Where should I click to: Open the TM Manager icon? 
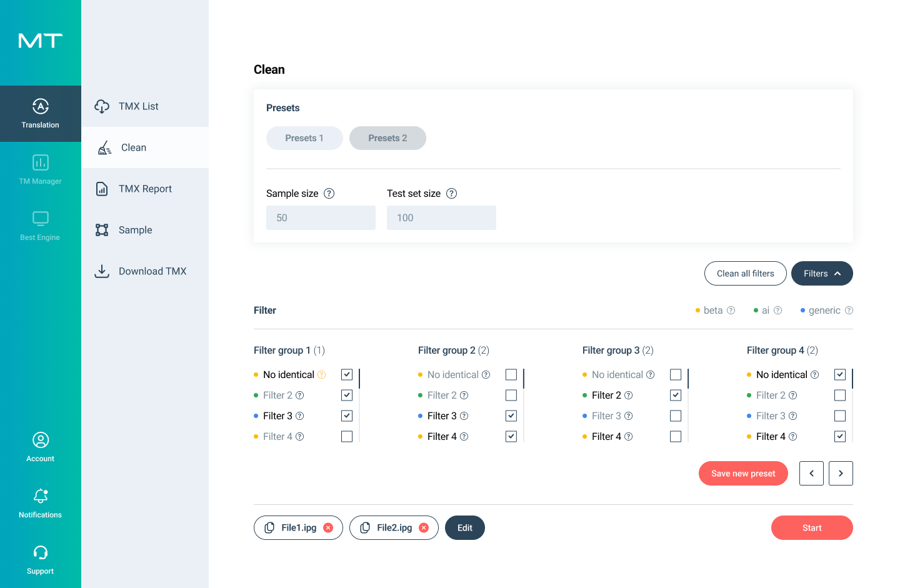[x=40, y=163]
